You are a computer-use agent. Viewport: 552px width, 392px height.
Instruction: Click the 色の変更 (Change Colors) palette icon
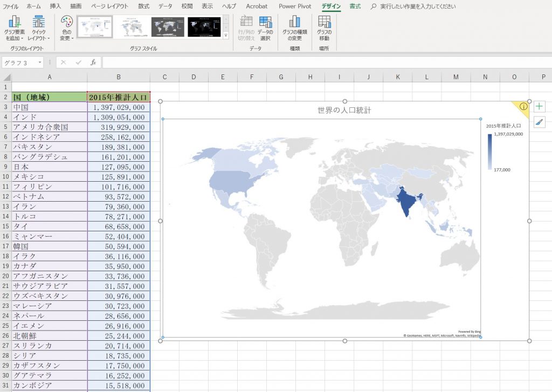click(x=66, y=23)
